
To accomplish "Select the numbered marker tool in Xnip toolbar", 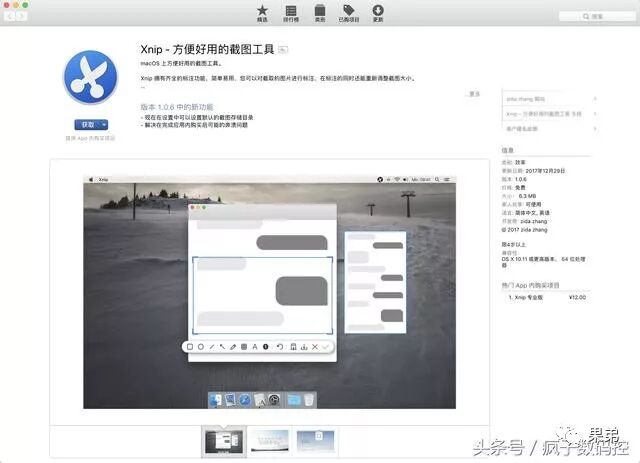I will click(266, 347).
